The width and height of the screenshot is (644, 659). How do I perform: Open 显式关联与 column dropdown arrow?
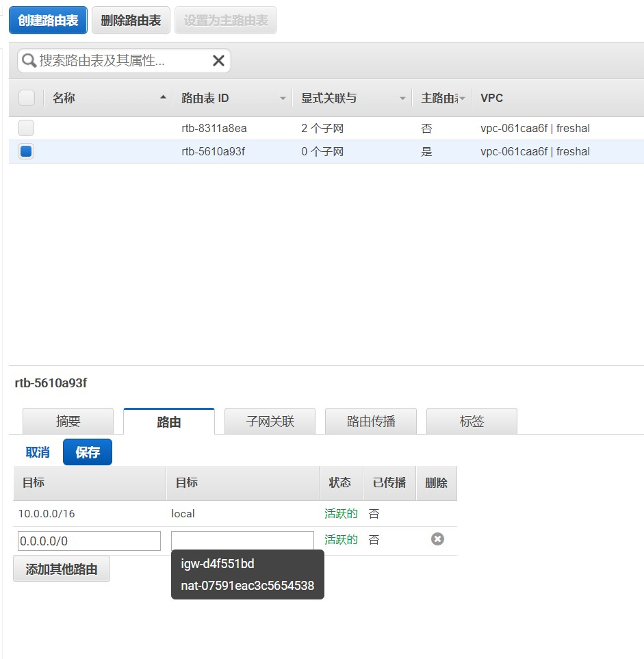click(402, 99)
